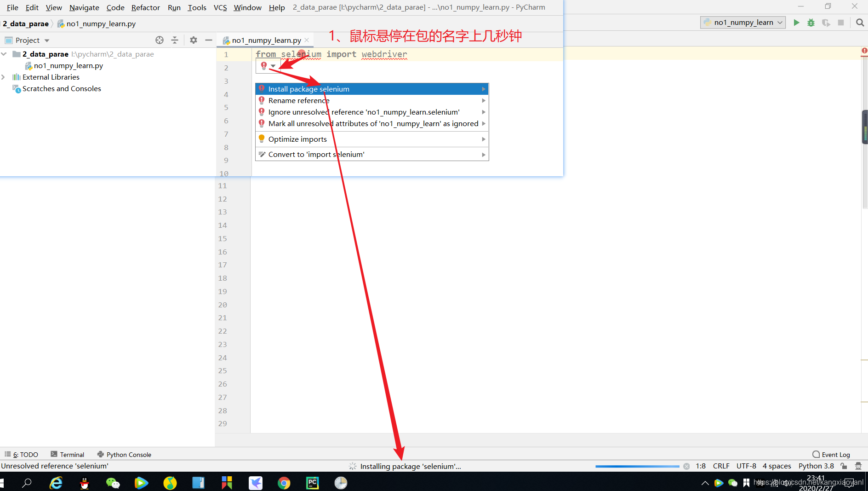Expand the intention bulb dropdown arrow
The image size is (868, 491).
pyautogui.click(x=273, y=66)
